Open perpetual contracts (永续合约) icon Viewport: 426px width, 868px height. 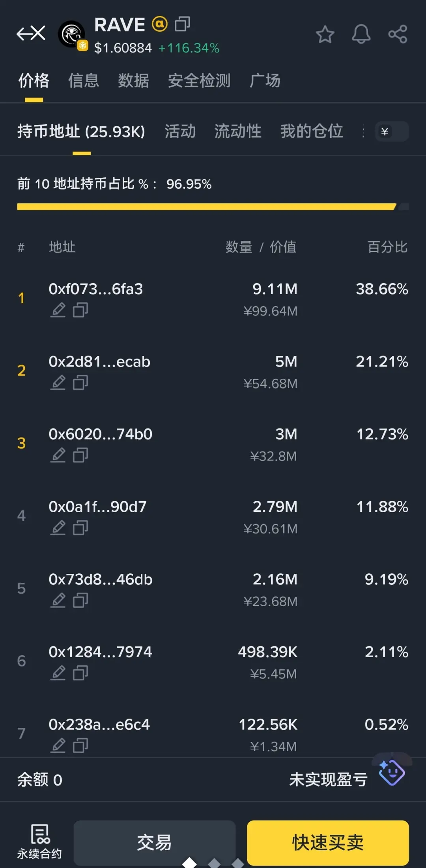tap(39, 841)
